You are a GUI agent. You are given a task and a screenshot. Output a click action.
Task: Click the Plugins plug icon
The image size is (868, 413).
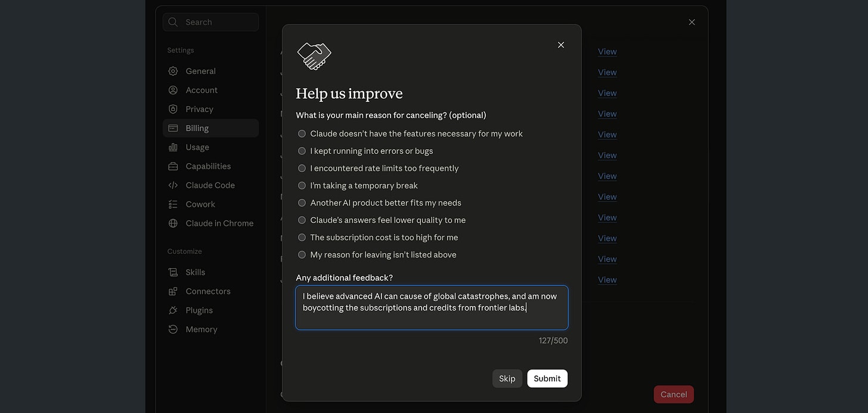click(x=173, y=310)
